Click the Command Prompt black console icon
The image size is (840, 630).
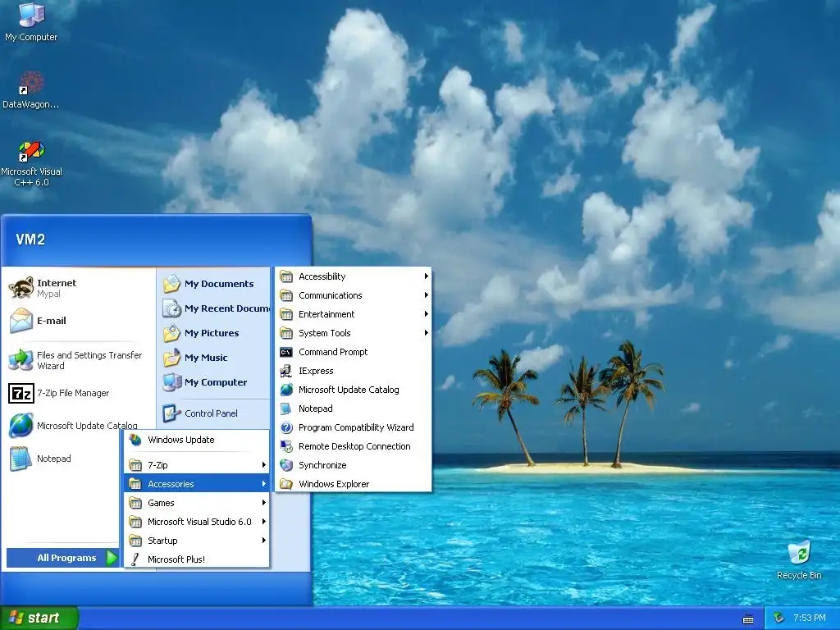(286, 352)
